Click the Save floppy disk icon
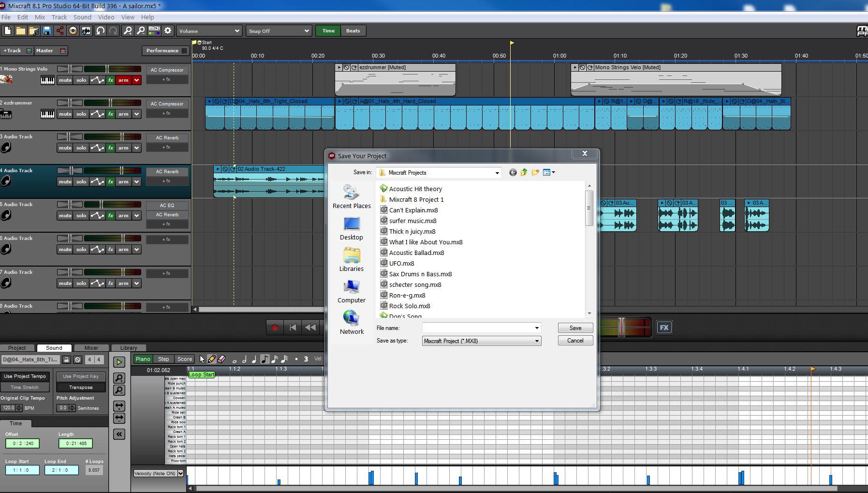The width and height of the screenshot is (868, 493). click(47, 31)
